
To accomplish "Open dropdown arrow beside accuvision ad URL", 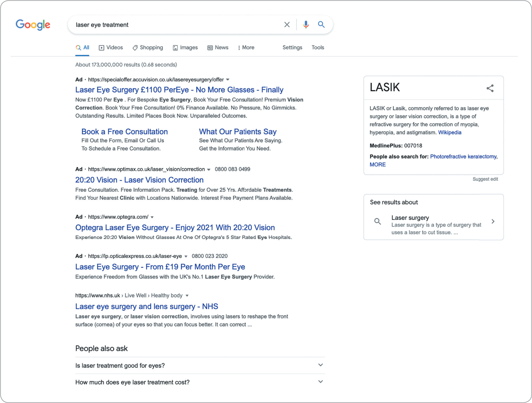I will pos(228,79).
